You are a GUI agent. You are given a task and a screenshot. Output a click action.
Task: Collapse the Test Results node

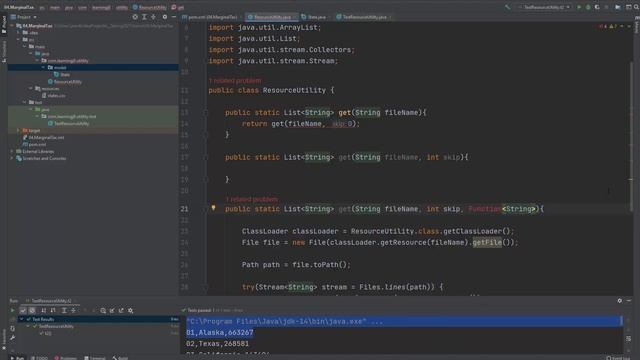tap(22, 319)
